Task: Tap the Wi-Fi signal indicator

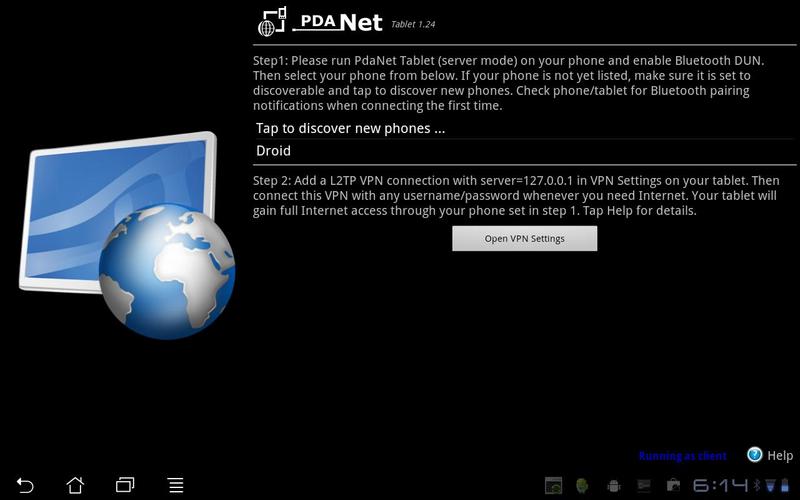Action: (x=770, y=485)
